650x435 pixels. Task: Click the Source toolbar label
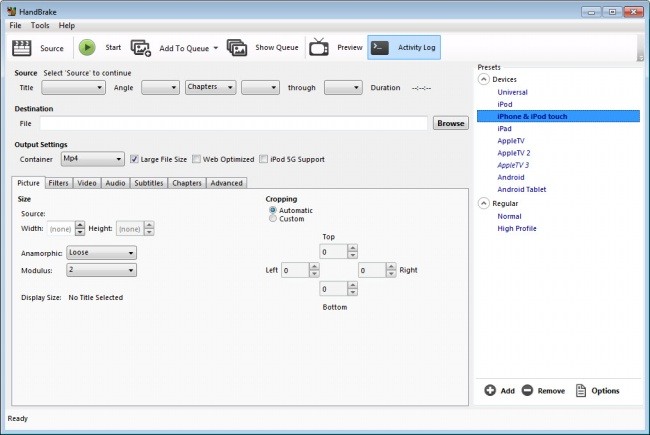tap(52, 48)
